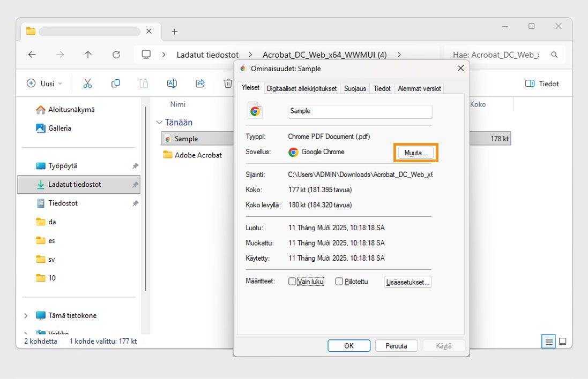Screen dimensions: 588x379
Task: Confirm Properties dialog with OK
Action: pos(349,346)
